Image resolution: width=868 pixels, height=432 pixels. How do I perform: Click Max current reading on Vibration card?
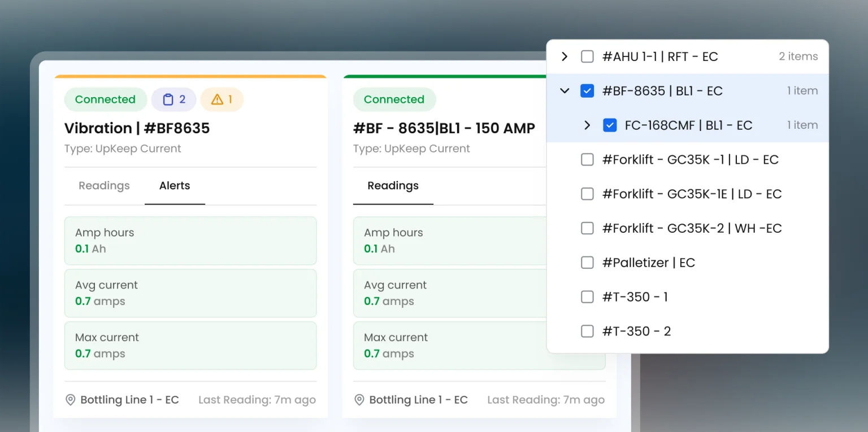[x=190, y=346]
